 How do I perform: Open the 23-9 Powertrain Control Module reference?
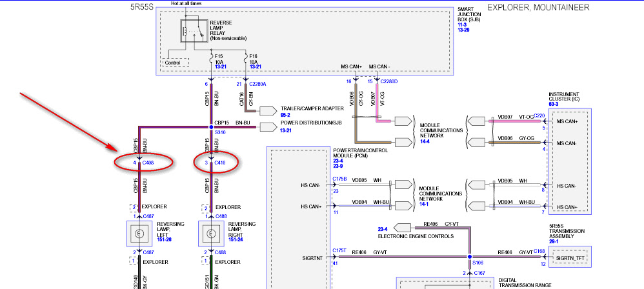click(x=339, y=166)
